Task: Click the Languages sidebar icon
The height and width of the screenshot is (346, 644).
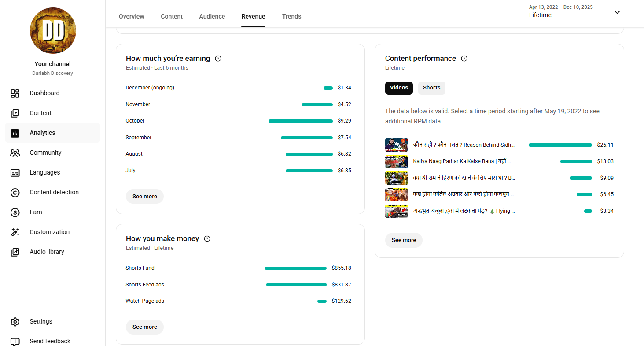Action: point(15,173)
